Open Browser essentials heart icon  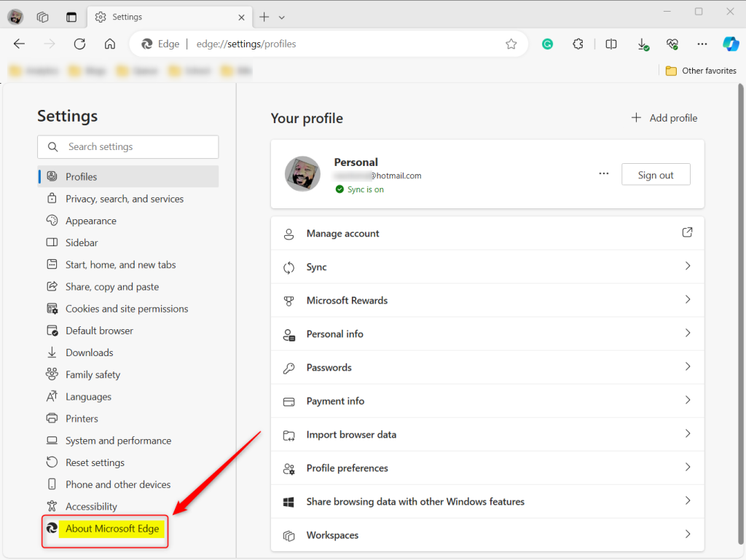tap(672, 44)
